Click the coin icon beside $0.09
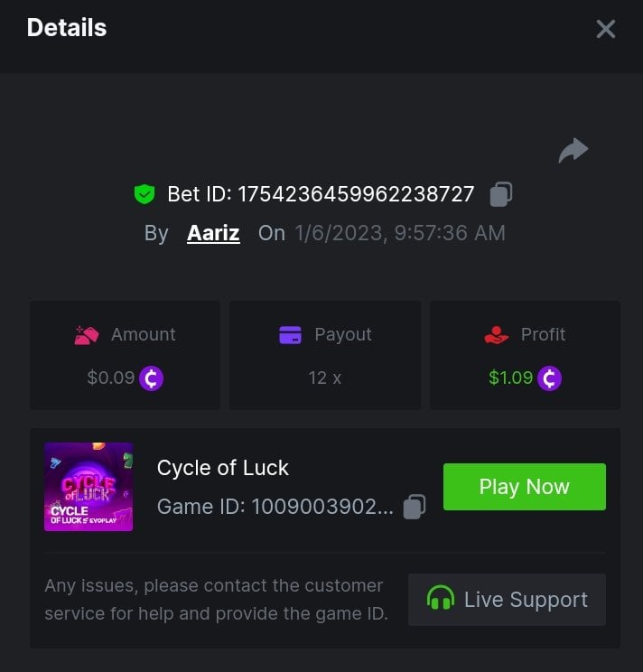 [x=151, y=378]
